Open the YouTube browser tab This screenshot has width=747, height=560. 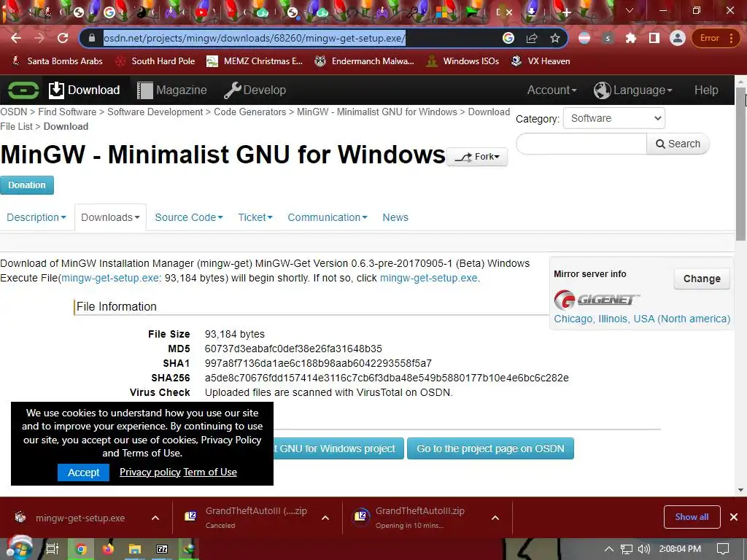tap(201, 12)
